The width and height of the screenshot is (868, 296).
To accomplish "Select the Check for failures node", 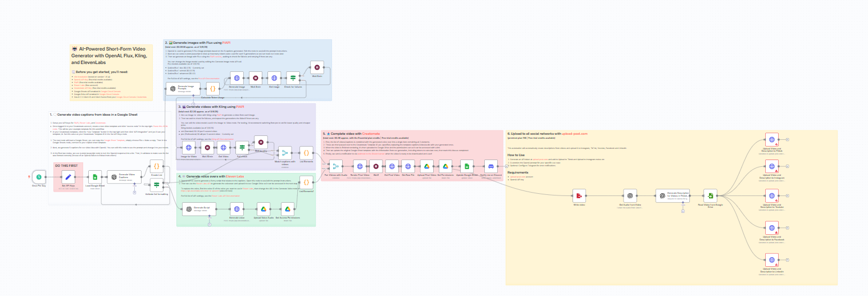I will pyautogui.click(x=293, y=79).
